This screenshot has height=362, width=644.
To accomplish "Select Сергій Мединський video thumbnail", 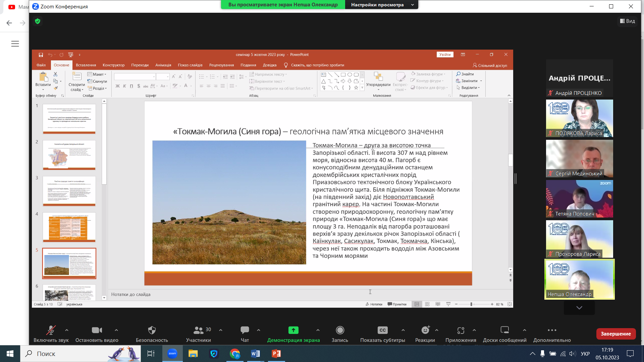I will tap(579, 159).
